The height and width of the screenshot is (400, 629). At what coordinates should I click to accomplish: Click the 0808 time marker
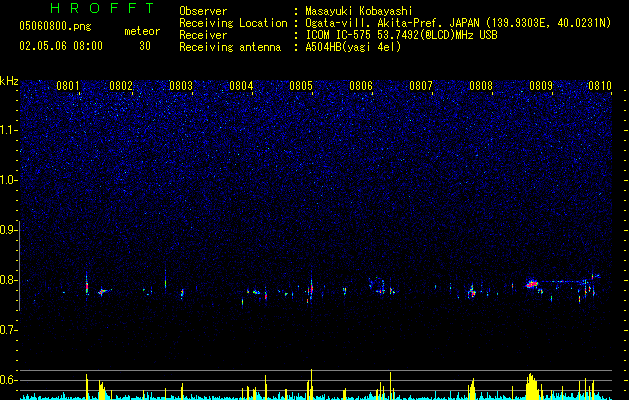(x=481, y=86)
